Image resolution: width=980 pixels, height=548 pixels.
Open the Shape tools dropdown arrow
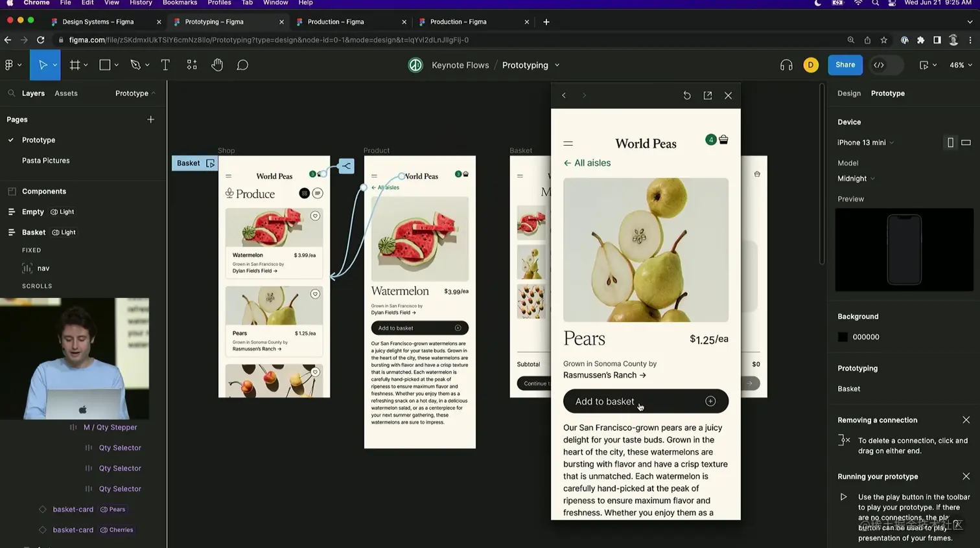point(116,65)
